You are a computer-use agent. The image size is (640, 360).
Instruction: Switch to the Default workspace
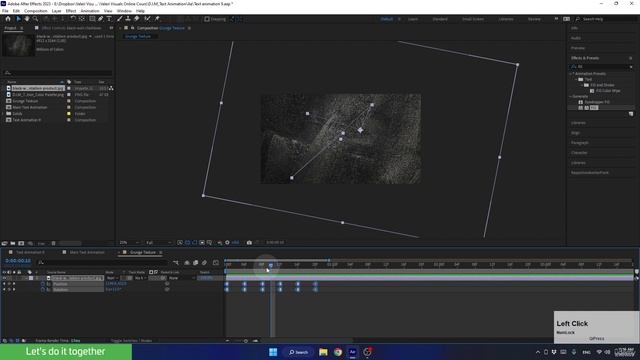coord(387,19)
